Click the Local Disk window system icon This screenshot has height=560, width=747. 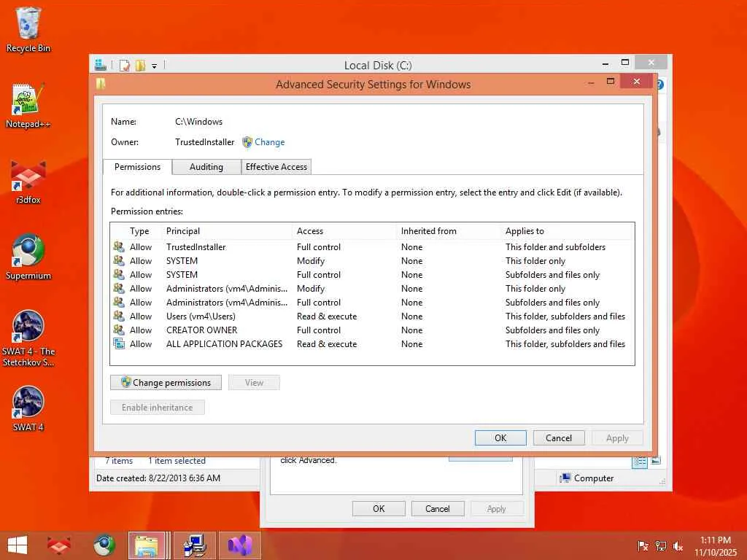(100, 65)
